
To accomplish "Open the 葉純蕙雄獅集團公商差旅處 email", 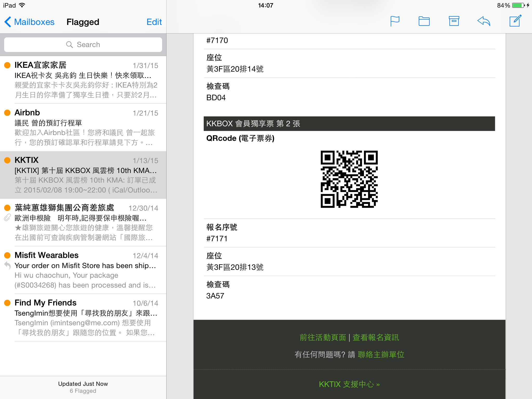I will pos(83,222).
